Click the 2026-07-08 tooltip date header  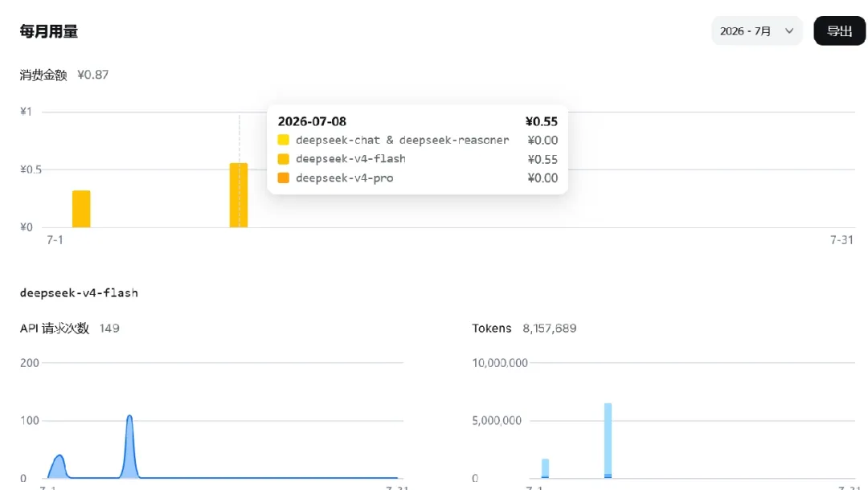click(312, 121)
